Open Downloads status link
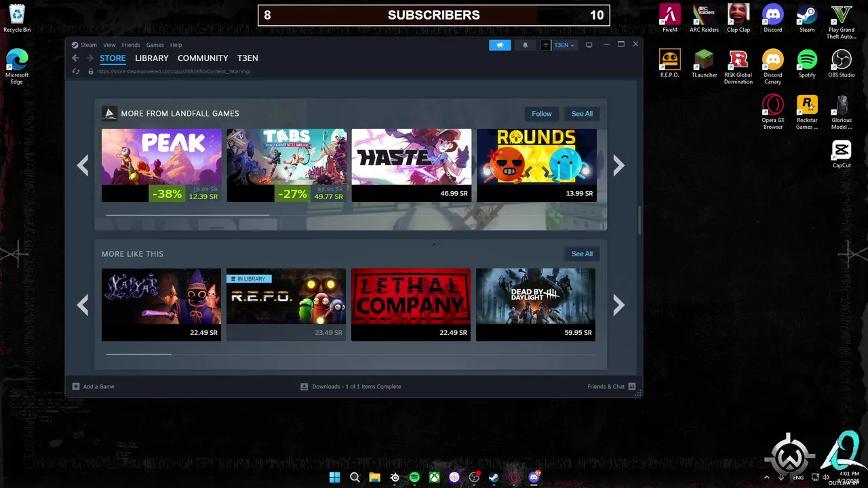The height and width of the screenshot is (488, 868). tap(357, 386)
